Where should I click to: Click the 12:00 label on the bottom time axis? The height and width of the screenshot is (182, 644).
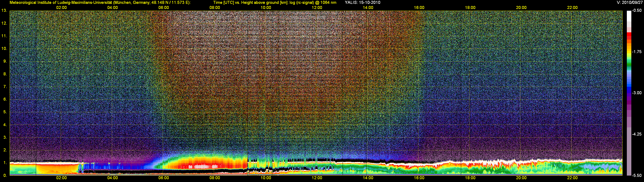tap(317, 178)
